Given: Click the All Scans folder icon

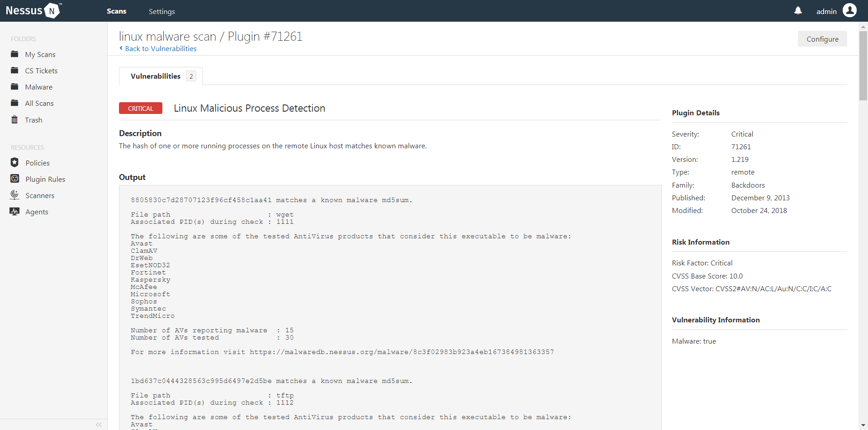Looking at the screenshot, I should coord(14,103).
